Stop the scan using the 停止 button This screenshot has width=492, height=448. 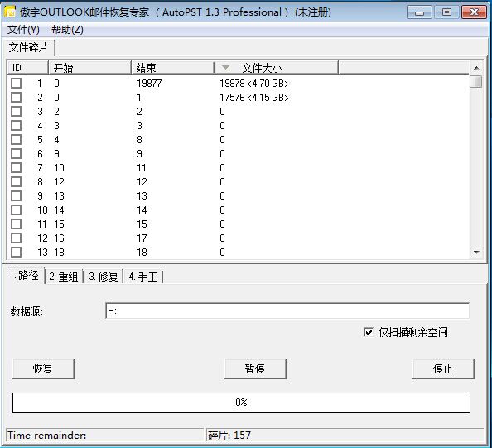(x=443, y=369)
